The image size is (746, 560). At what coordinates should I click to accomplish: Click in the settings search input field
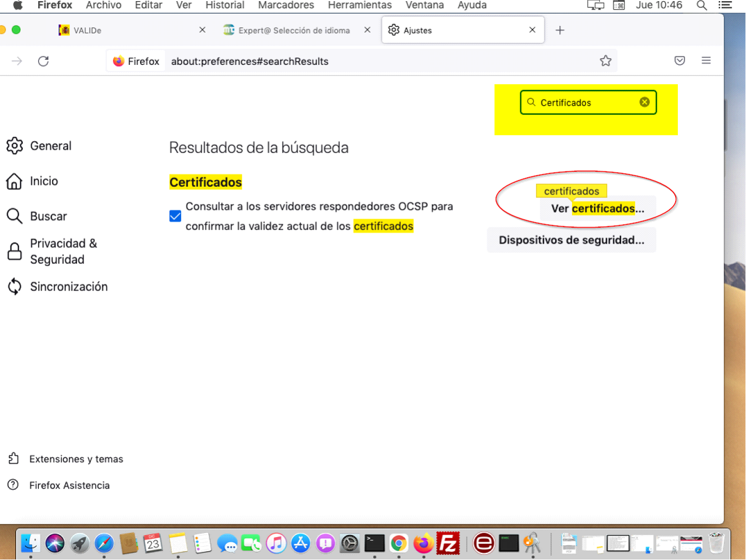(585, 103)
